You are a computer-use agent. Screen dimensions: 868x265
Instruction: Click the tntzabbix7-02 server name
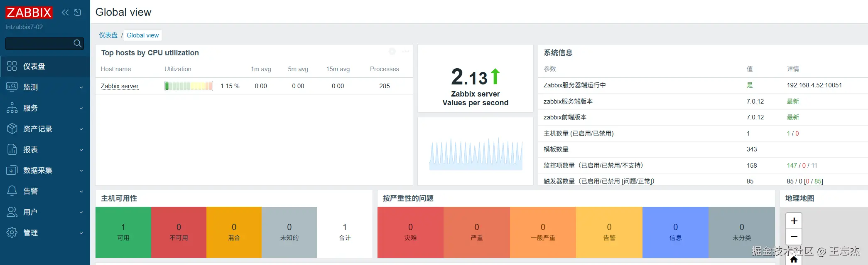coord(24,27)
